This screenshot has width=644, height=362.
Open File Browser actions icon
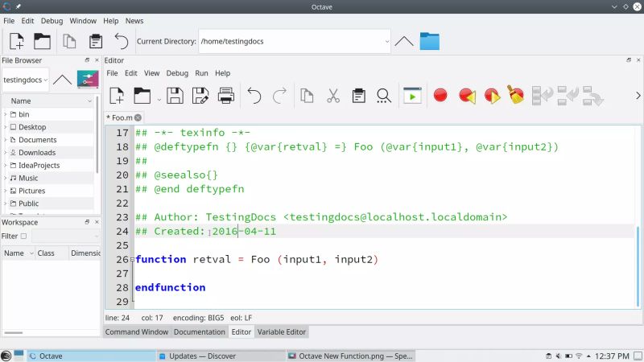coord(88,79)
